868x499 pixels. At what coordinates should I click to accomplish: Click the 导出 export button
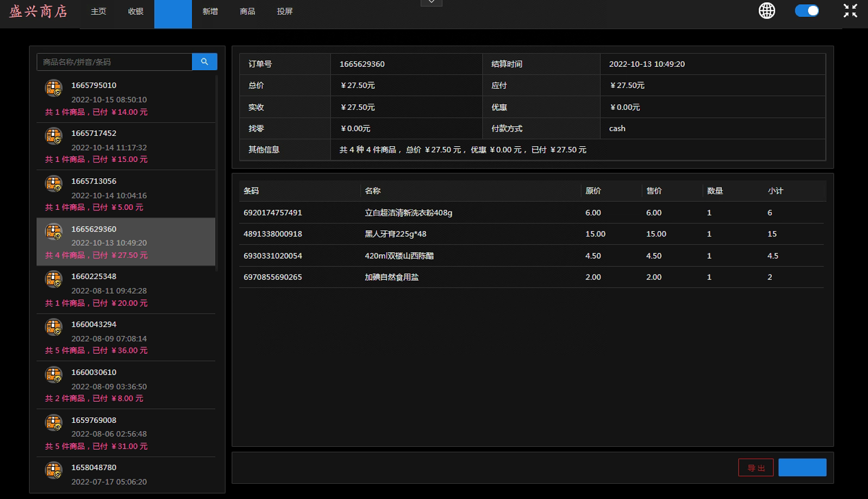click(x=756, y=467)
